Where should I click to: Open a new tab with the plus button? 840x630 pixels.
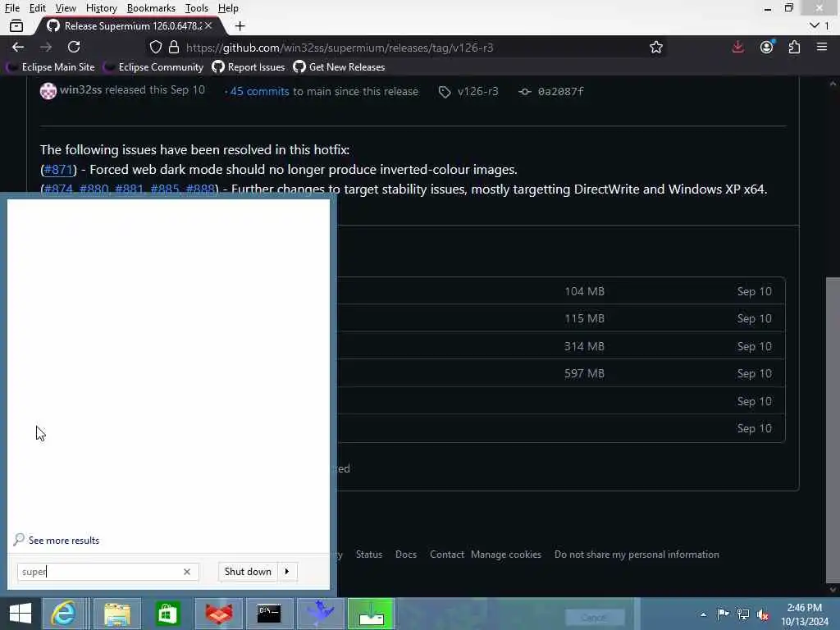click(240, 25)
